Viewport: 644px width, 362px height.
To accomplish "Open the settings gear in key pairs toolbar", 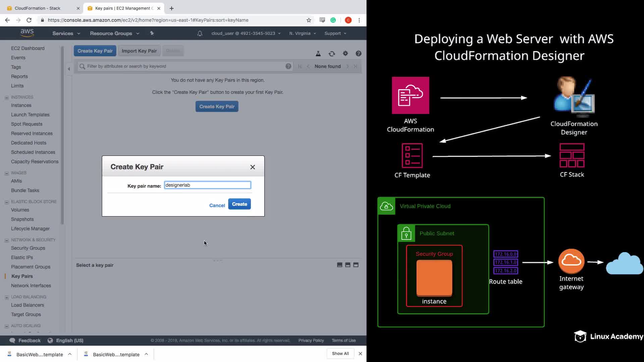I will coord(345,54).
